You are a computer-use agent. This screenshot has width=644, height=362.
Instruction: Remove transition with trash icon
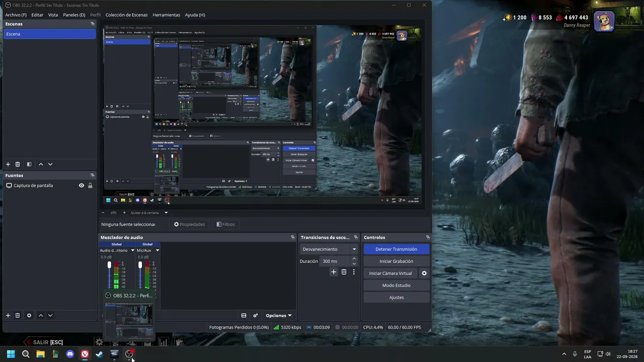[344, 272]
